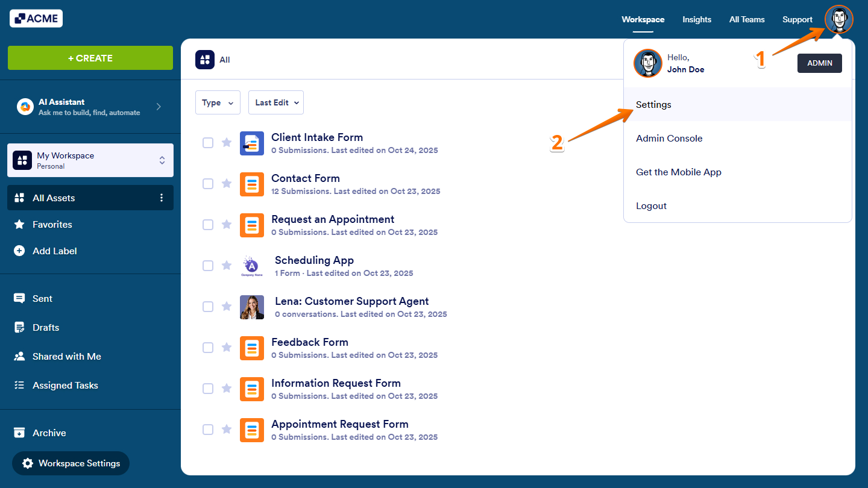Click the Scheduling App icon
868x488 pixels.
pyautogui.click(x=251, y=265)
